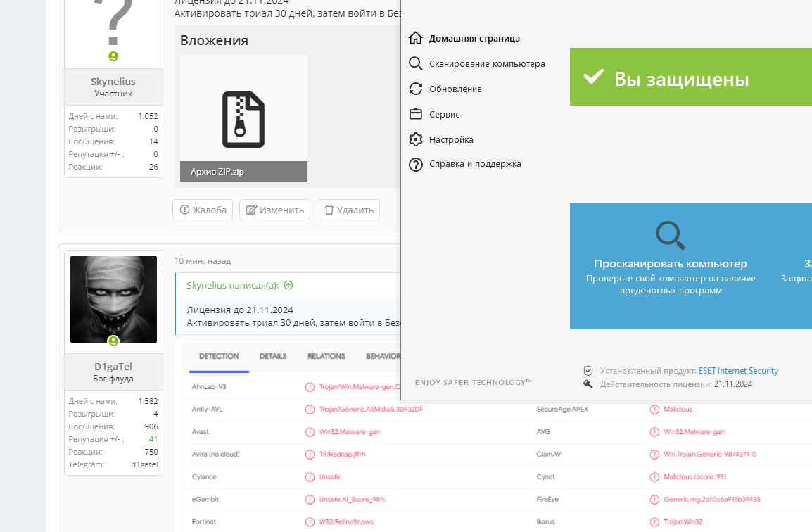Click the shield icon near Установленный продукт

[x=588, y=371]
